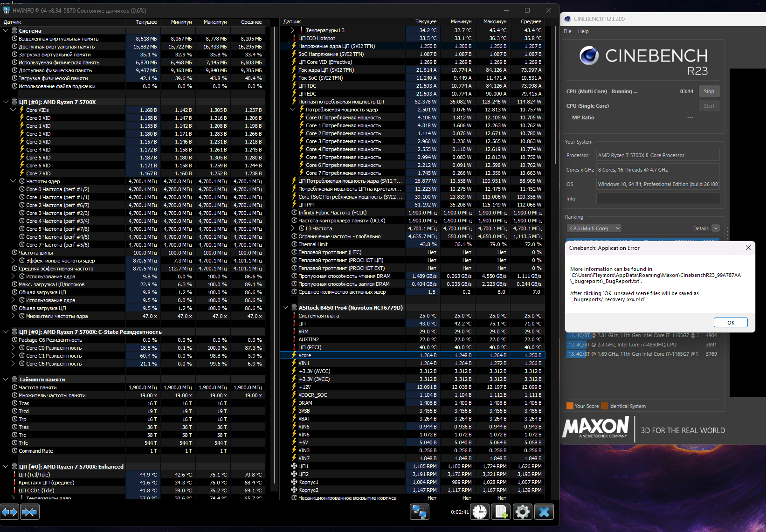Collapse the Тайминги памяти group
This screenshot has width=766, height=532.
(x=6, y=380)
